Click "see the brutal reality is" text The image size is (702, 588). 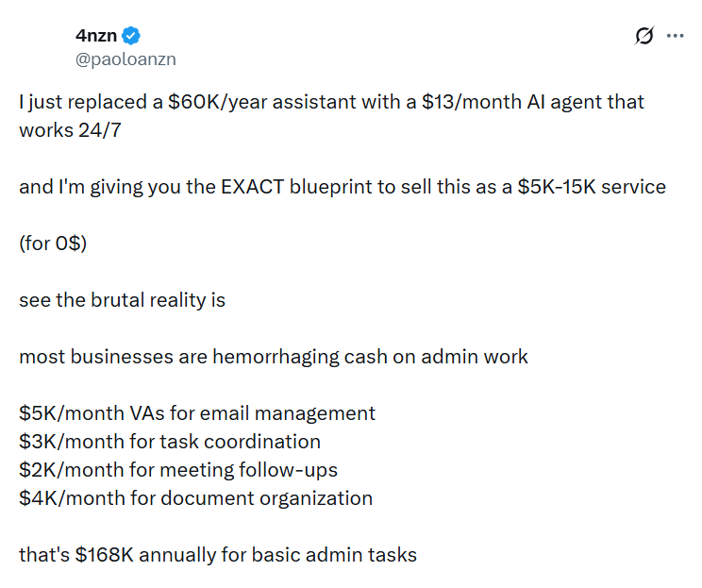pyautogui.click(x=122, y=300)
